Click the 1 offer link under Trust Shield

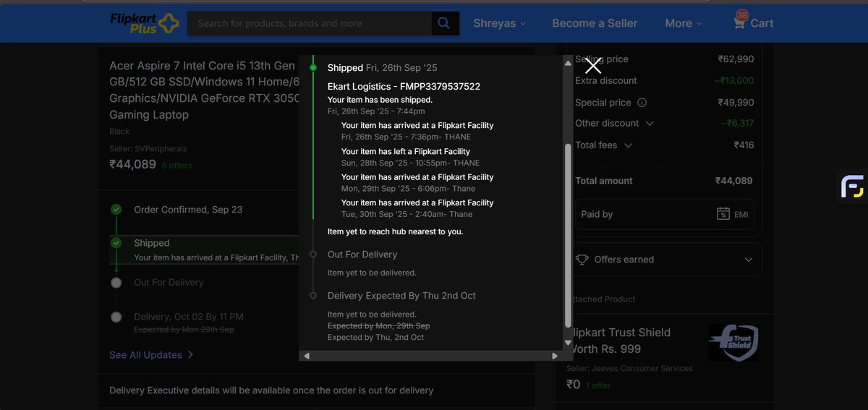pyautogui.click(x=598, y=385)
